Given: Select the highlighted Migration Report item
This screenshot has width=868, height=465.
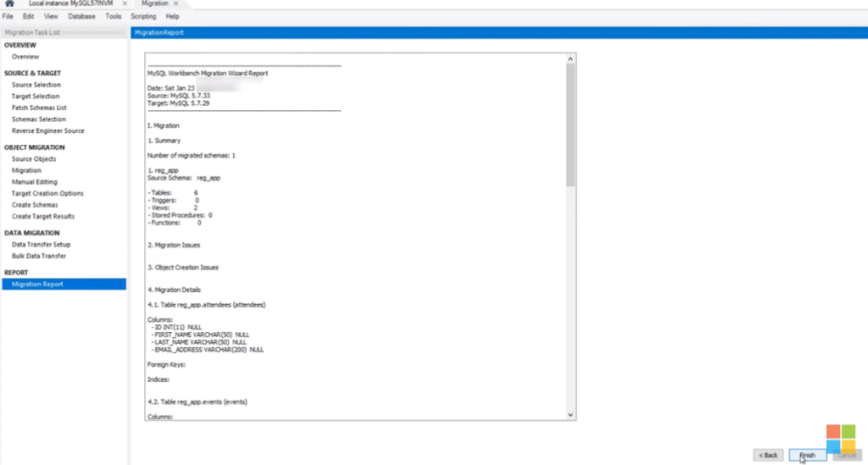Looking at the screenshot, I should [x=64, y=285].
